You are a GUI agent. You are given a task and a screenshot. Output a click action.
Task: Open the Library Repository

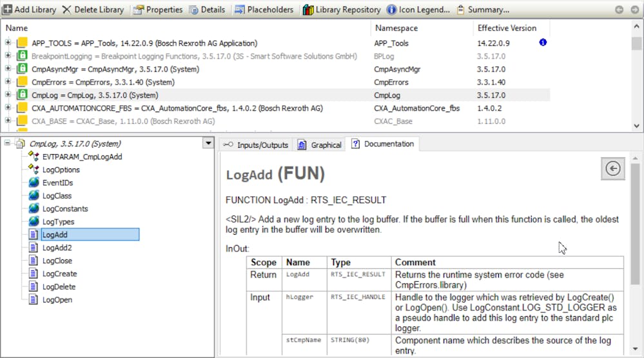(342, 10)
